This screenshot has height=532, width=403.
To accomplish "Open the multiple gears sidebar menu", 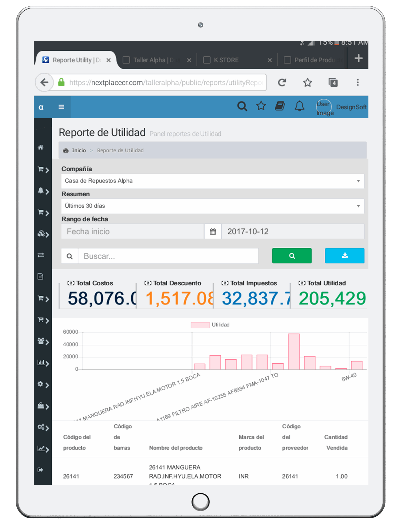I will pos(41,427).
